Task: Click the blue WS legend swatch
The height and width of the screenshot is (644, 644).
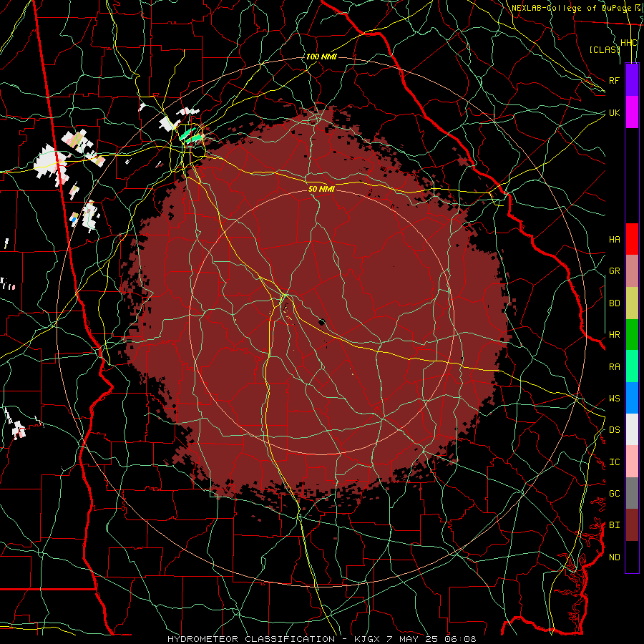Action: click(x=632, y=398)
